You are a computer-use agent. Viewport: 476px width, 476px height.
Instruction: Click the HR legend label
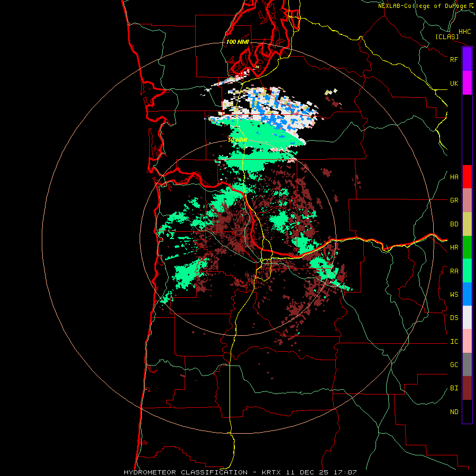(x=454, y=248)
